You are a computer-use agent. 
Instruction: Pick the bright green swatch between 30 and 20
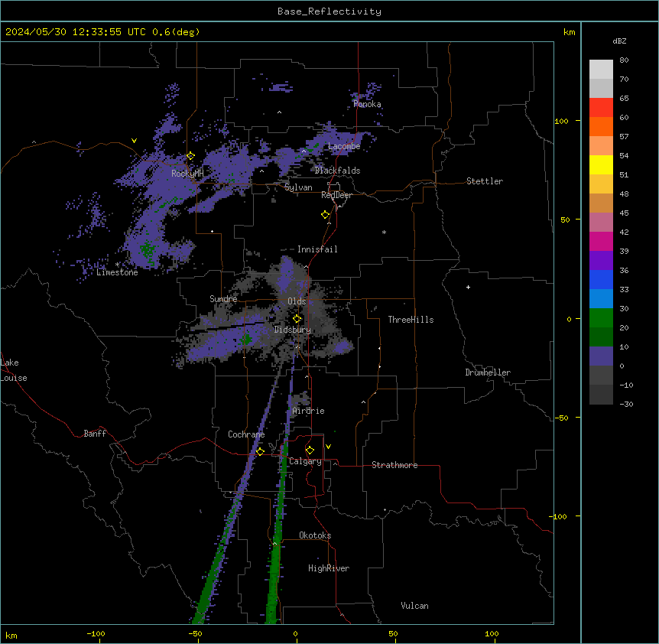pos(601,318)
